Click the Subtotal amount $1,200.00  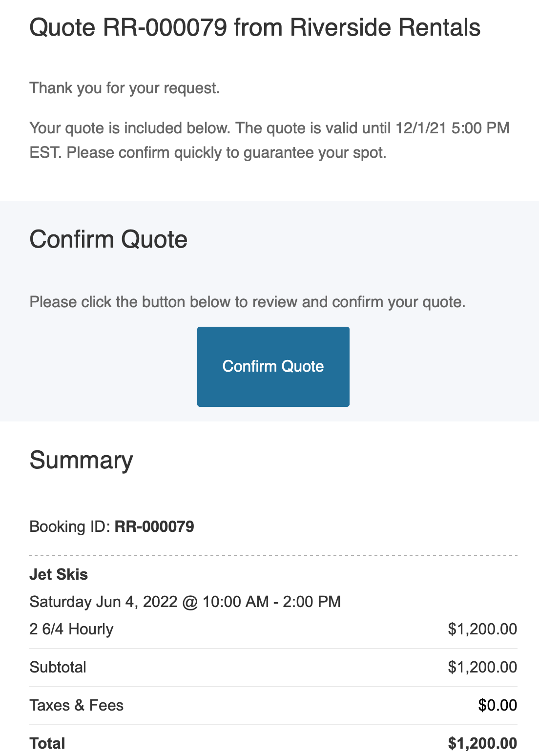point(482,667)
